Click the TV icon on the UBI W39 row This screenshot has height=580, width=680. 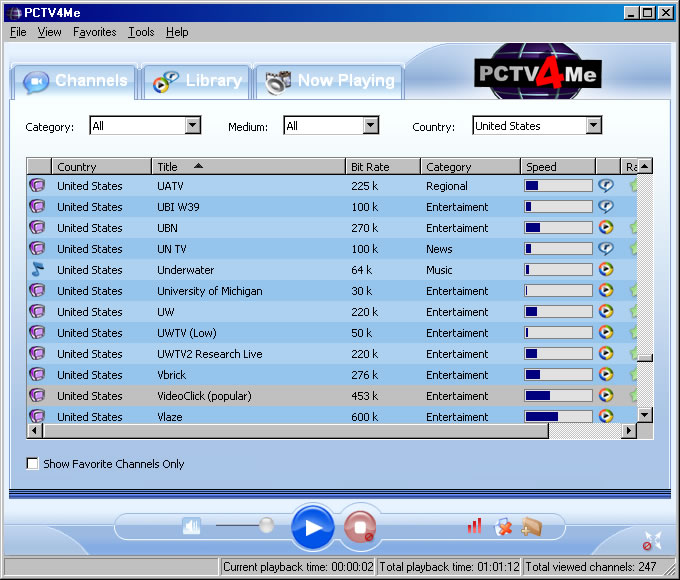click(37, 206)
